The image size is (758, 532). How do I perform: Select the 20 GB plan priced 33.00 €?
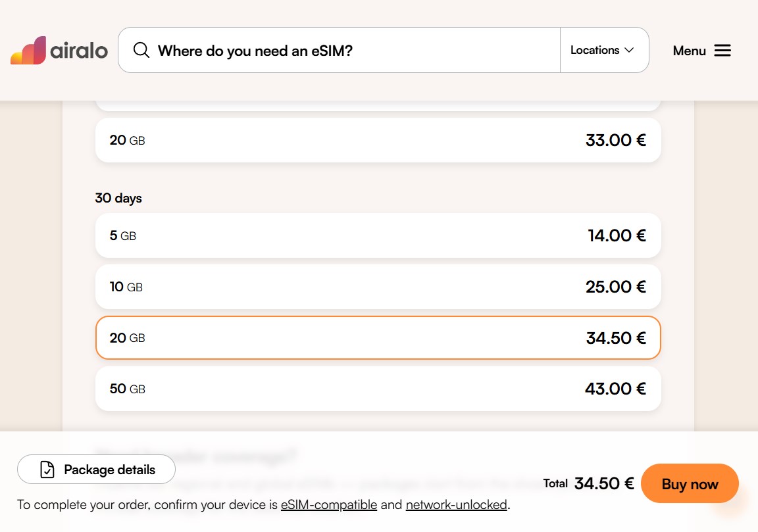coord(378,140)
